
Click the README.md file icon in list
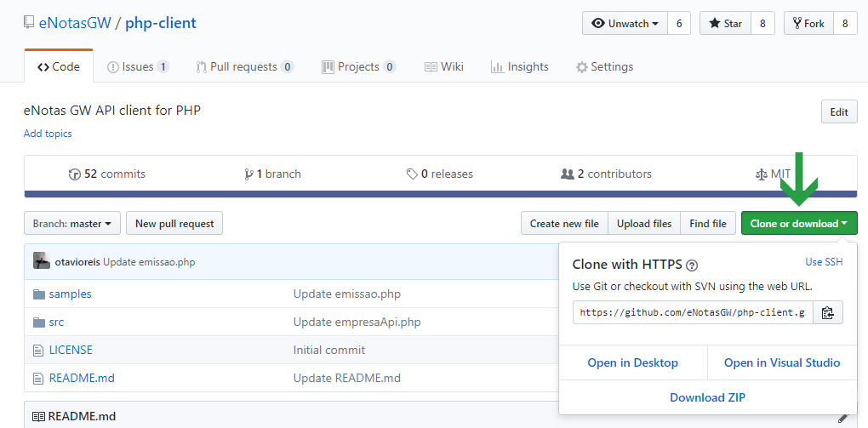point(38,379)
